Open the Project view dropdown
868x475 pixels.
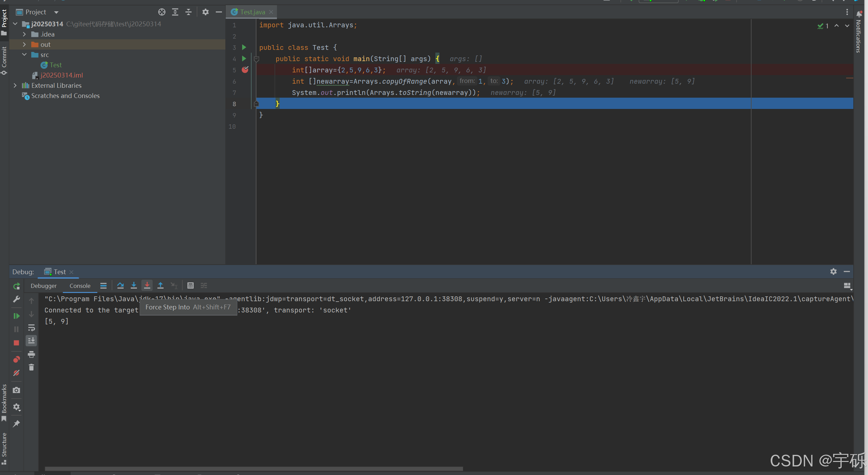pos(56,12)
